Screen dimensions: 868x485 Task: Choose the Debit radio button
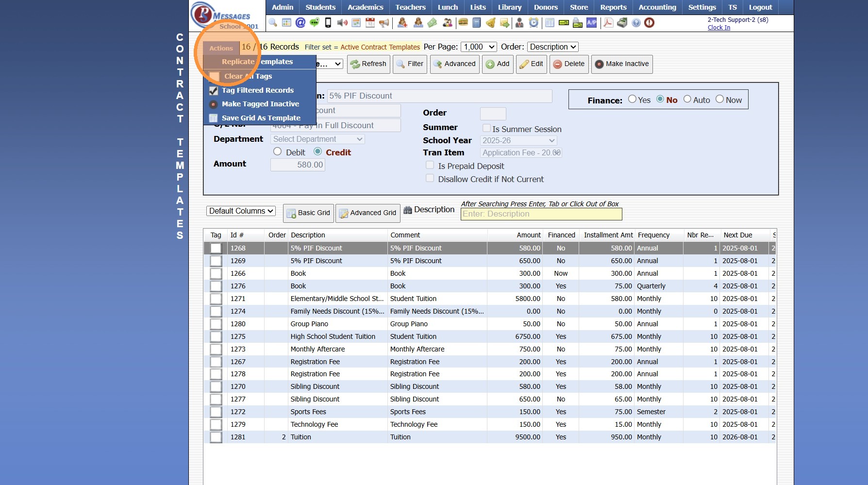tap(278, 152)
